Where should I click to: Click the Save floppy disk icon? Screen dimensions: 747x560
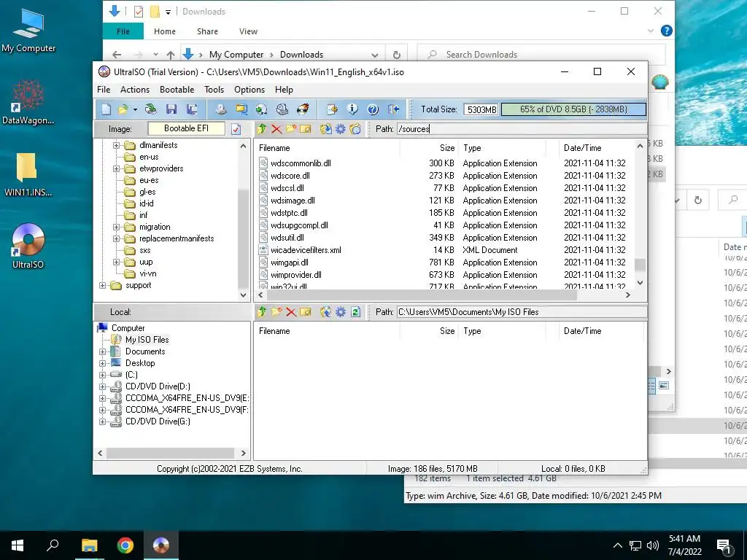point(171,109)
